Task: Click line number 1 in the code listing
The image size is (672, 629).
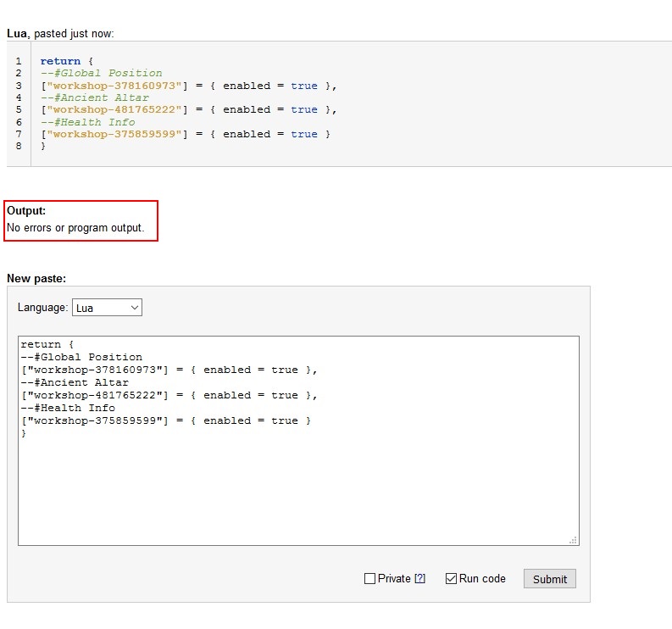Action: click(x=18, y=61)
